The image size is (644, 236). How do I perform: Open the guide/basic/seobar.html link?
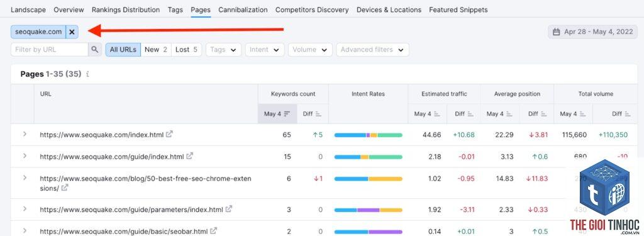pyautogui.click(x=124, y=231)
